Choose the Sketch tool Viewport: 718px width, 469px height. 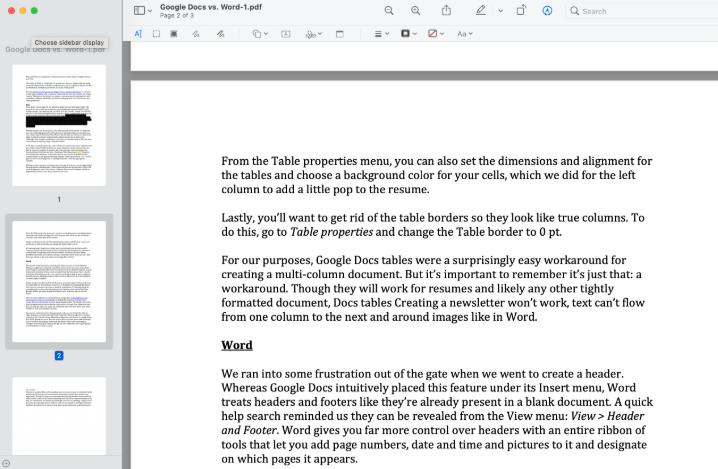[196, 34]
